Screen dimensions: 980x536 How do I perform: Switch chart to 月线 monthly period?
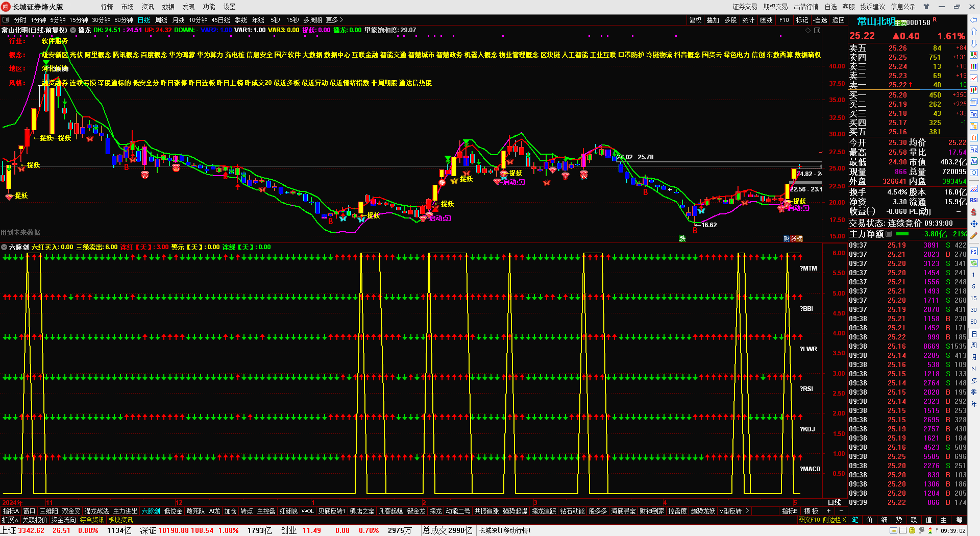pyautogui.click(x=179, y=20)
